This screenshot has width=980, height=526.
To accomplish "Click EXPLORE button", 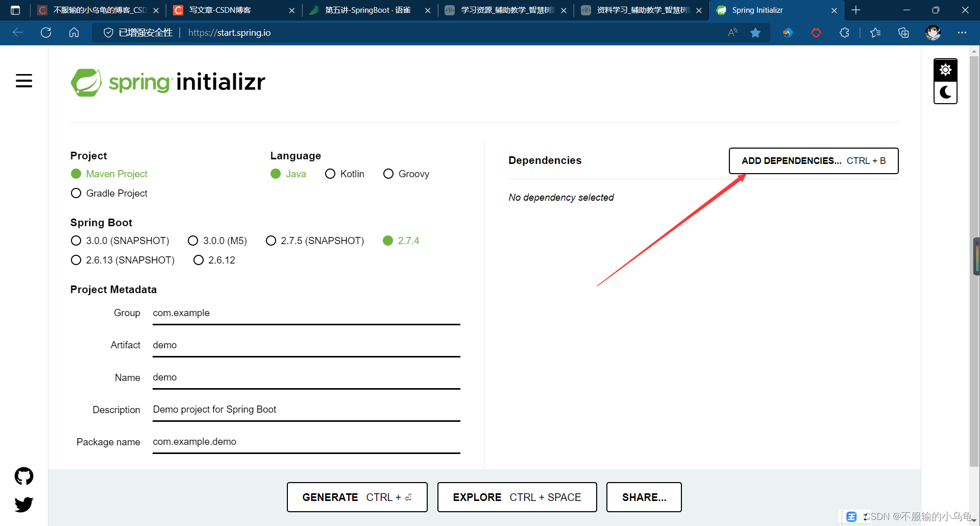I will (517, 497).
